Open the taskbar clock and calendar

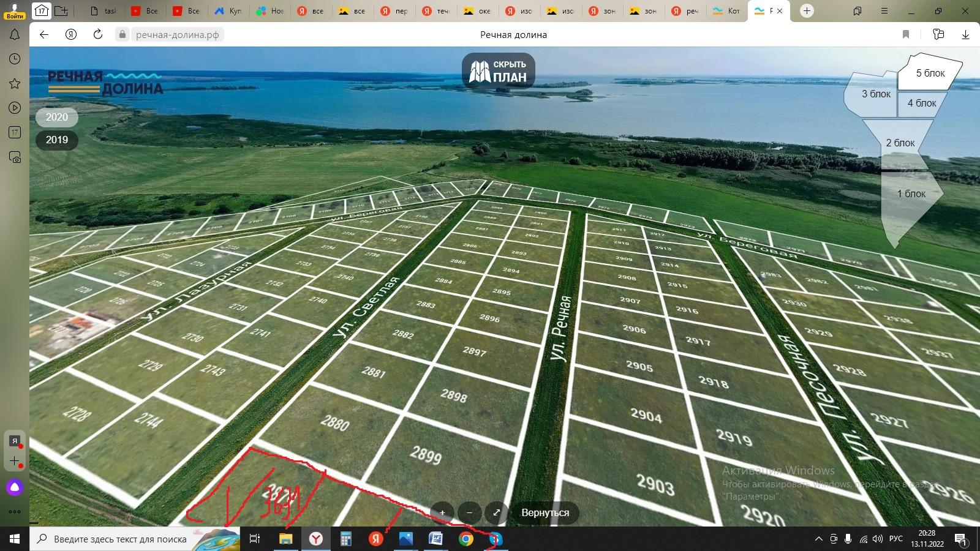(927, 539)
